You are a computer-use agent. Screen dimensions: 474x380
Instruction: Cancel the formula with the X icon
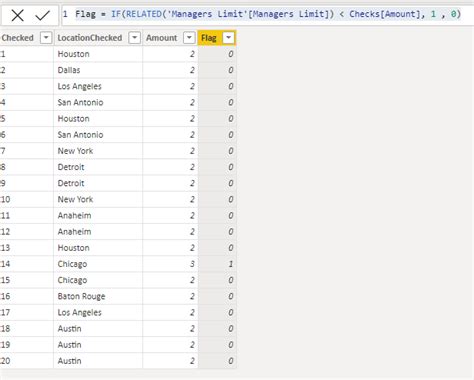point(17,15)
